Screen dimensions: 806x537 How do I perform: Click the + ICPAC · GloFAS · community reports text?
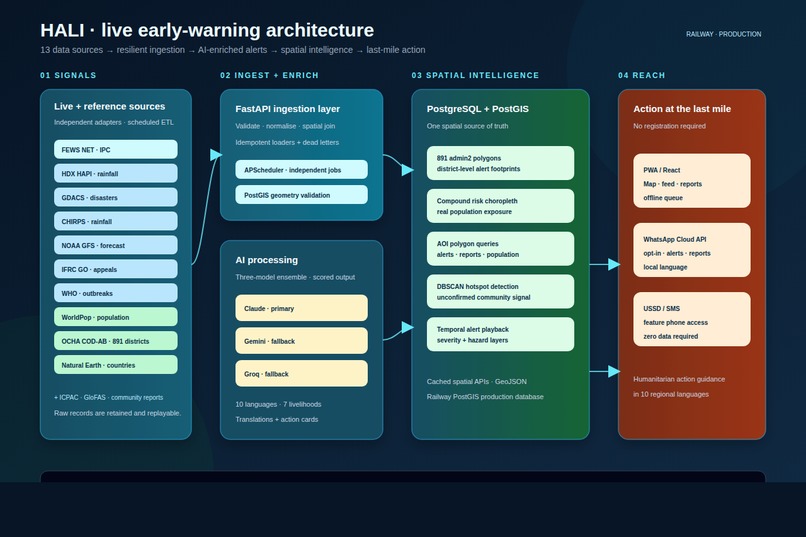pos(108,397)
